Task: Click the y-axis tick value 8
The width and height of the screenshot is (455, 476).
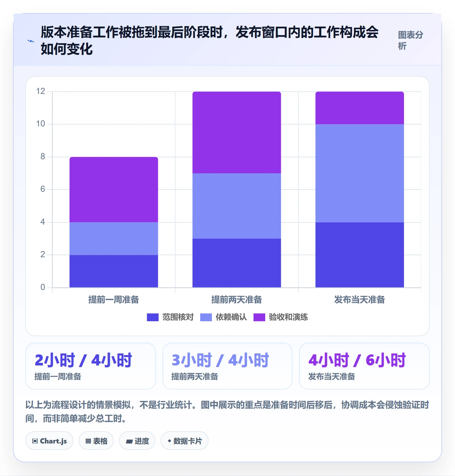Action: pos(43,156)
